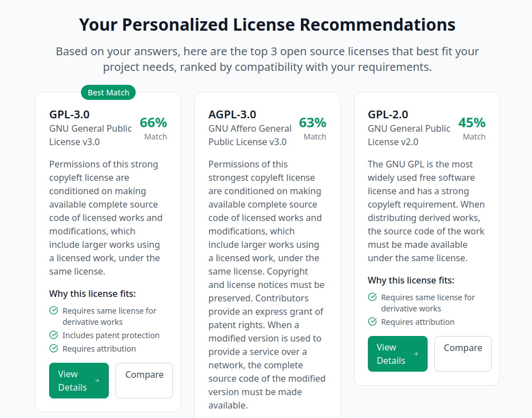Select the GPL-3.0 card title
The width and height of the screenshot is (532, 418).
tap(69, 114)
